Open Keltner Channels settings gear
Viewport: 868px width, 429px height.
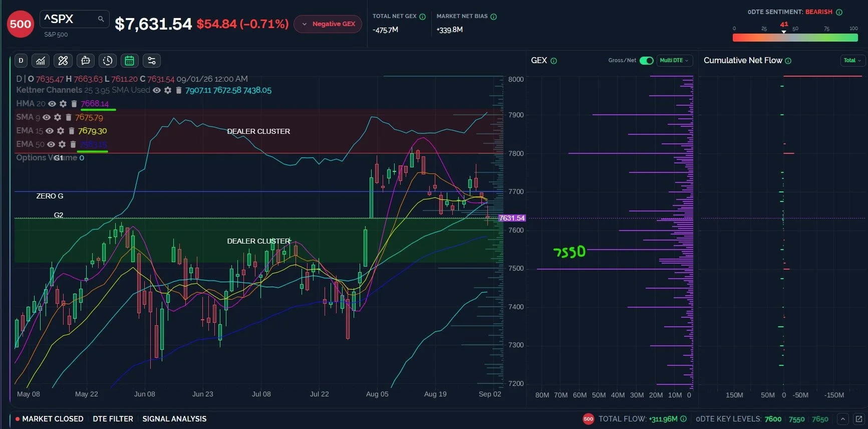tap(168, 90)
